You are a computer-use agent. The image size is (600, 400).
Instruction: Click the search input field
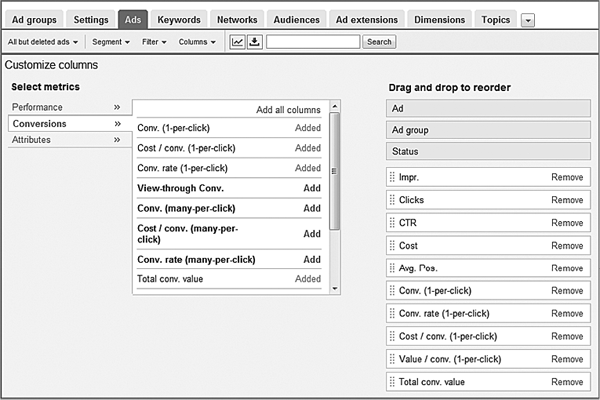(x=313, y=42)
